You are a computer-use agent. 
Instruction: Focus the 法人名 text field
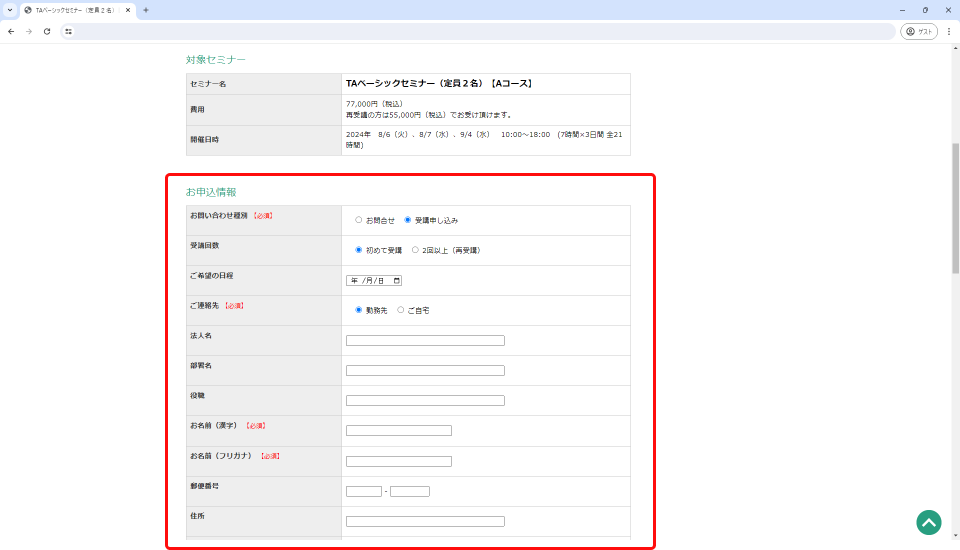click(425, 341)
